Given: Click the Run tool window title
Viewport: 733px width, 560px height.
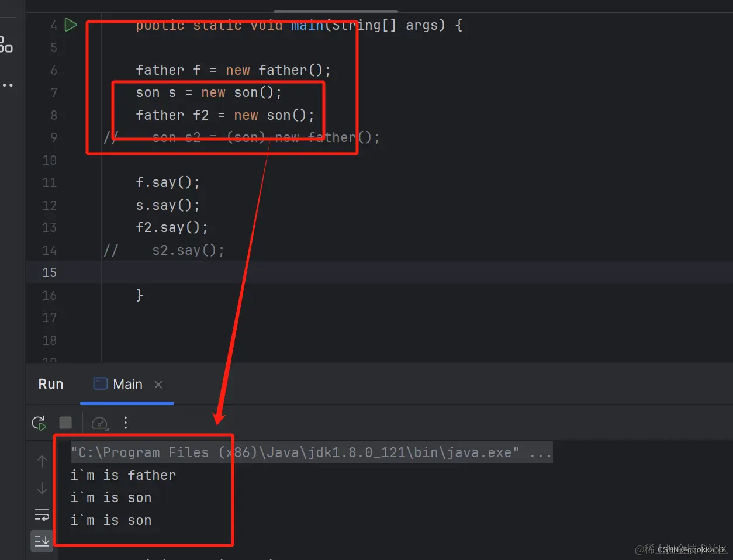Looking at the screenshot, I should tap(51, 384).
